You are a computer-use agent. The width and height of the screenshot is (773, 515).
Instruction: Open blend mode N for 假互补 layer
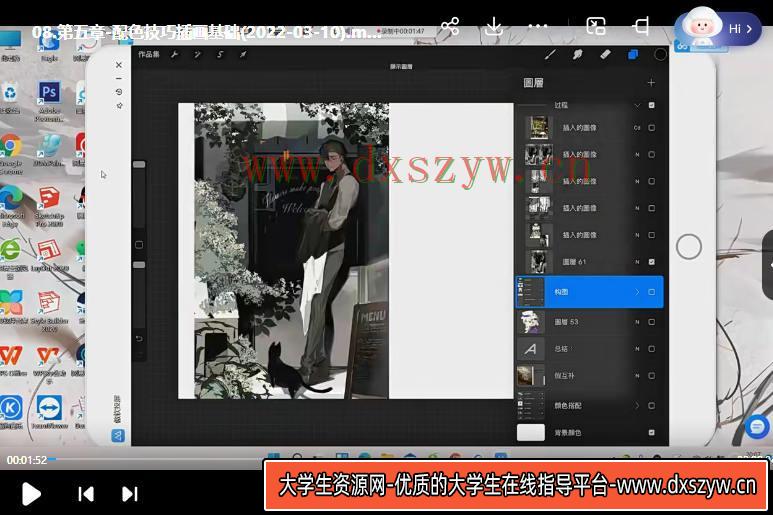tap(637, 376)
